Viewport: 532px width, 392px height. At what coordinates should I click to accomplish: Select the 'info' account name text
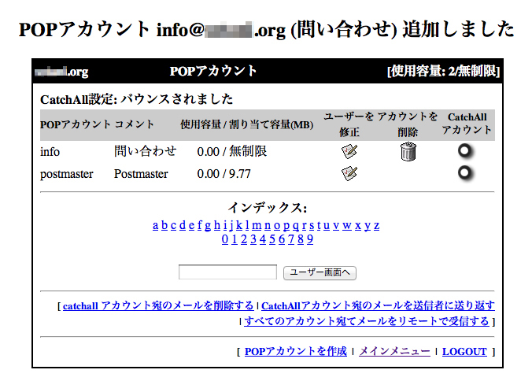point(50,152)
